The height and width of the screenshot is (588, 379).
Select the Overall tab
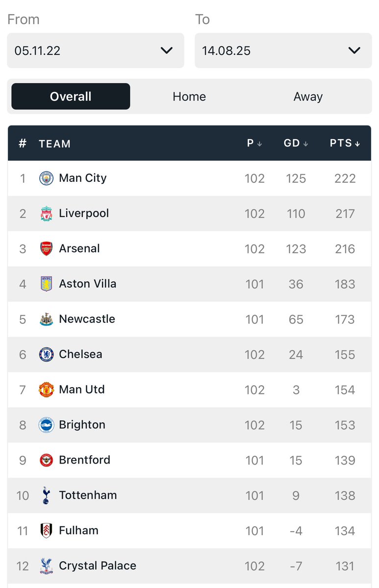click(x=71, y=97)
